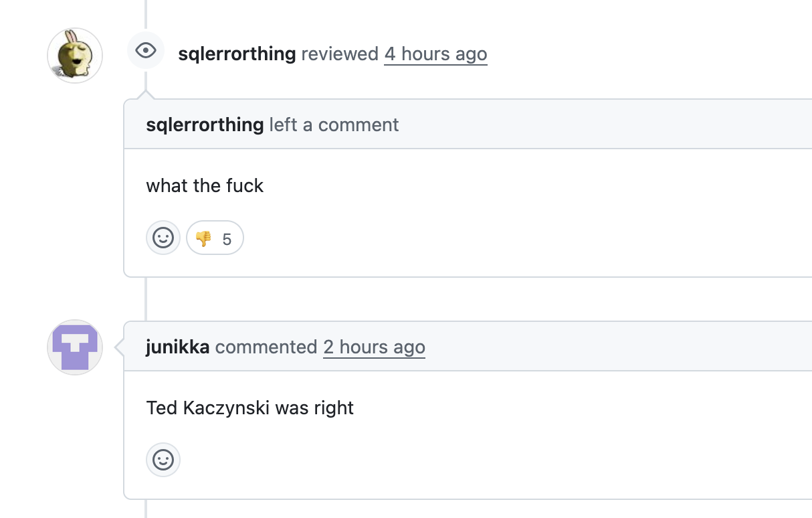Open junikka's purple identicon avatar

click(75, 347)
